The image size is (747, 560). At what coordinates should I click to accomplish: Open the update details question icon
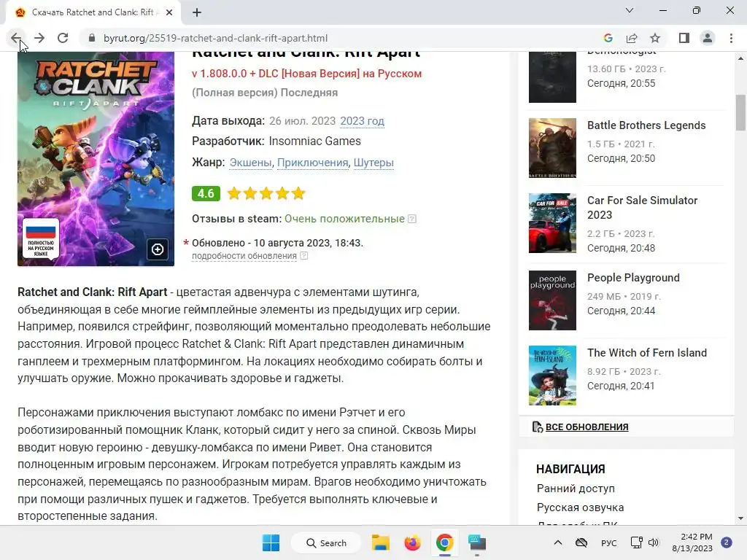coord(304,256)
